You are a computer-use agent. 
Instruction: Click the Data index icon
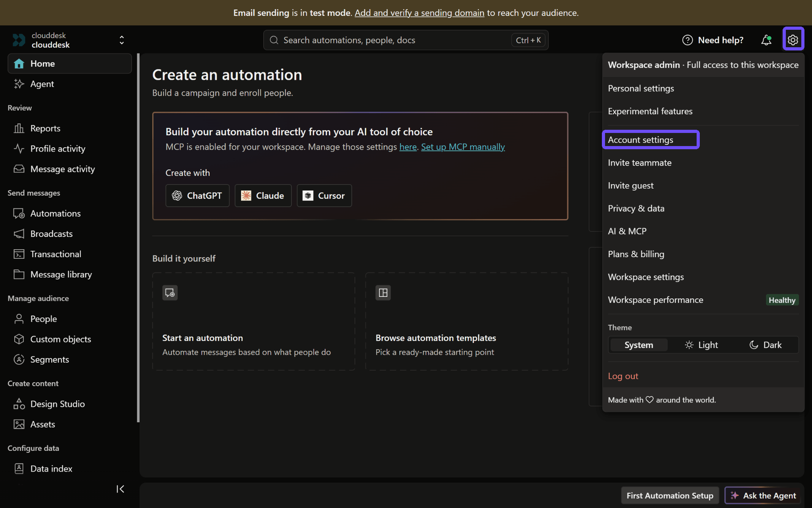point(19,469)
